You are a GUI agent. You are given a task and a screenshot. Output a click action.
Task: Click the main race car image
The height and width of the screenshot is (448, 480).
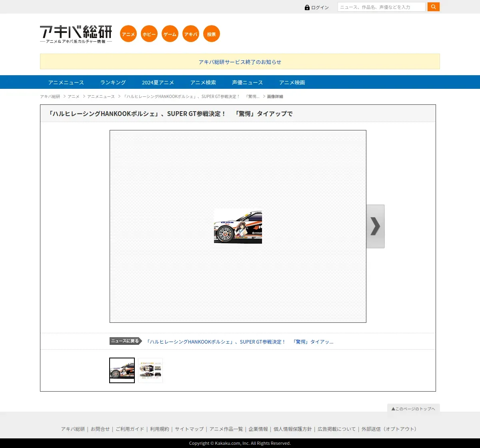(238, 226)
